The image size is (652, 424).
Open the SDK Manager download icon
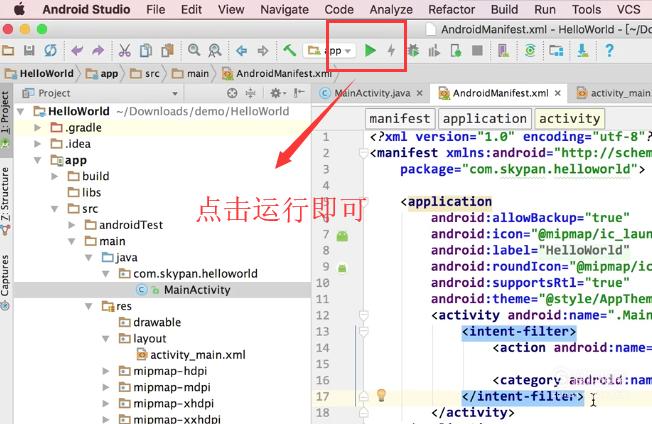pos(583,51)
